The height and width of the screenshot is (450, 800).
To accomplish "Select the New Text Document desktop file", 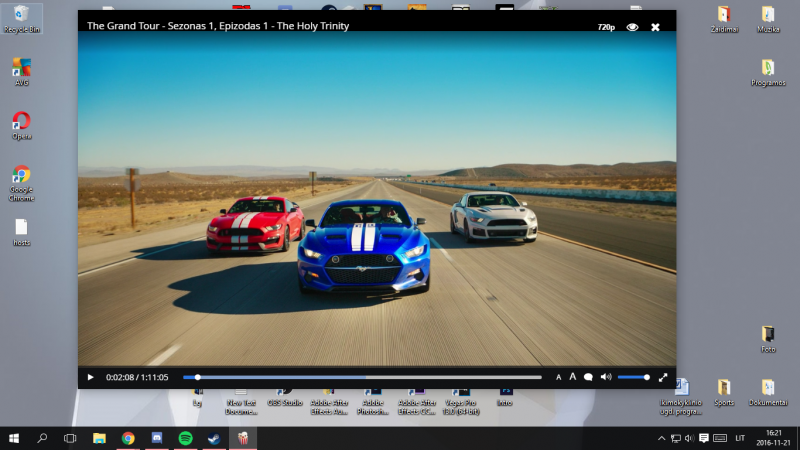I will pos(241,402).
